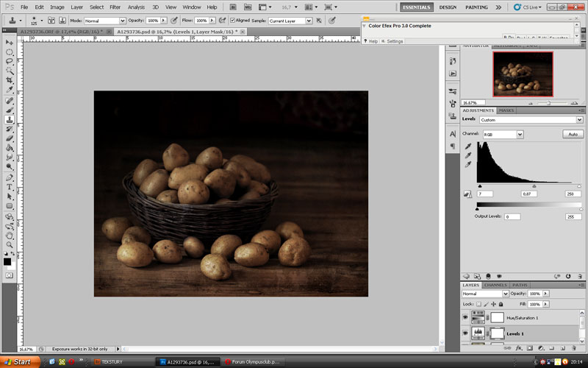
Task: Click the foreground color swatch
Action: coord(7,261)
